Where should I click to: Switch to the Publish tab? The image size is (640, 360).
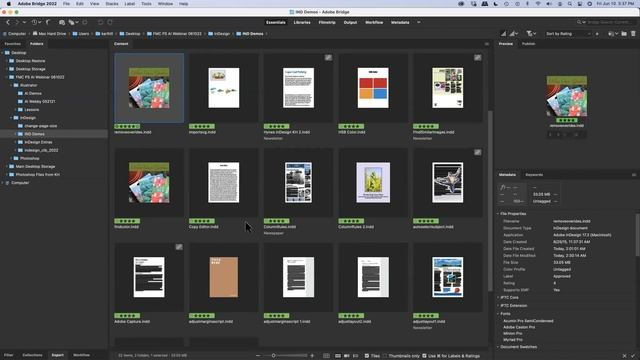tap(529, 44)
